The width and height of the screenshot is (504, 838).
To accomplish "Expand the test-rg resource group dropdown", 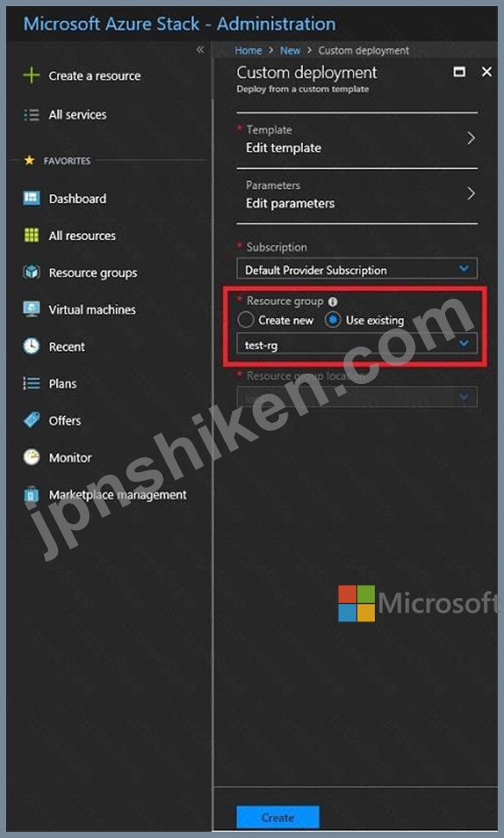I will [357, 344].
